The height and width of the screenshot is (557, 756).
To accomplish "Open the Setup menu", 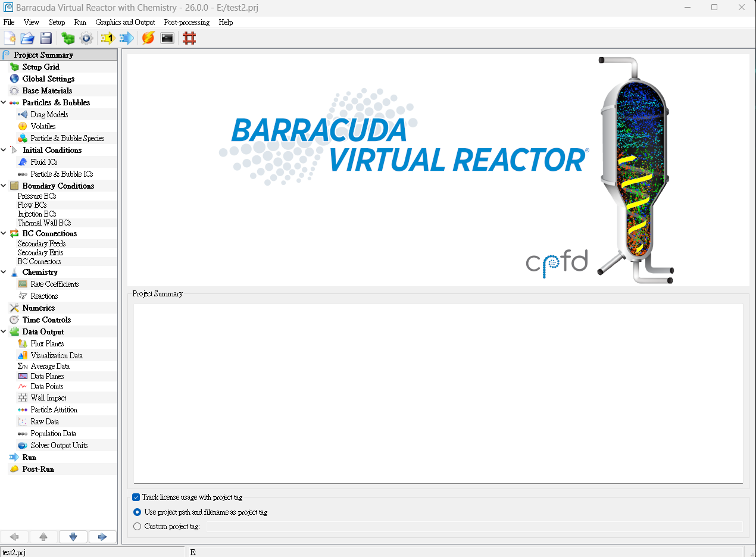I will click(57, 22).
